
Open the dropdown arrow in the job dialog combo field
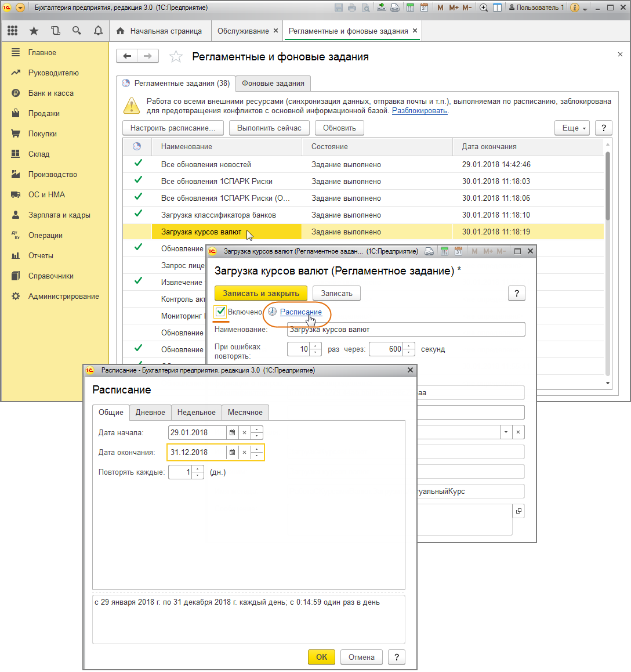click(506, 432)
